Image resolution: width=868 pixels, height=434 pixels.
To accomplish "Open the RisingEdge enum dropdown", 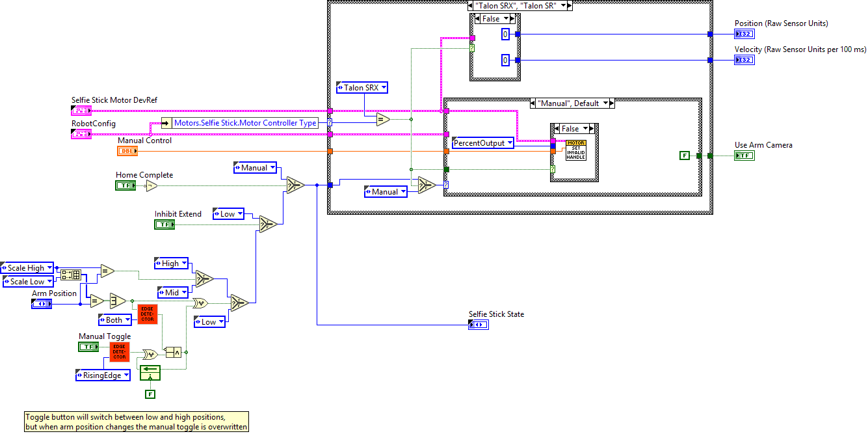I will (126, 375).
